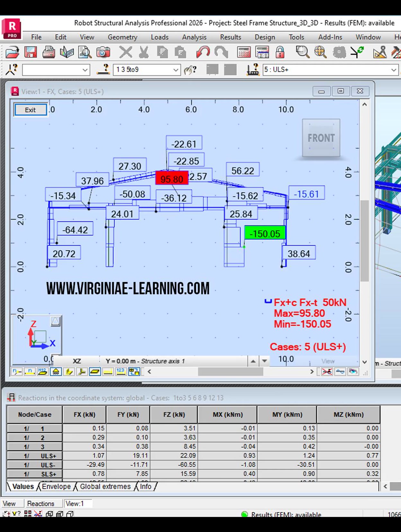
Task: Switch to the Global extremes tab
Action: pos(105,486)
